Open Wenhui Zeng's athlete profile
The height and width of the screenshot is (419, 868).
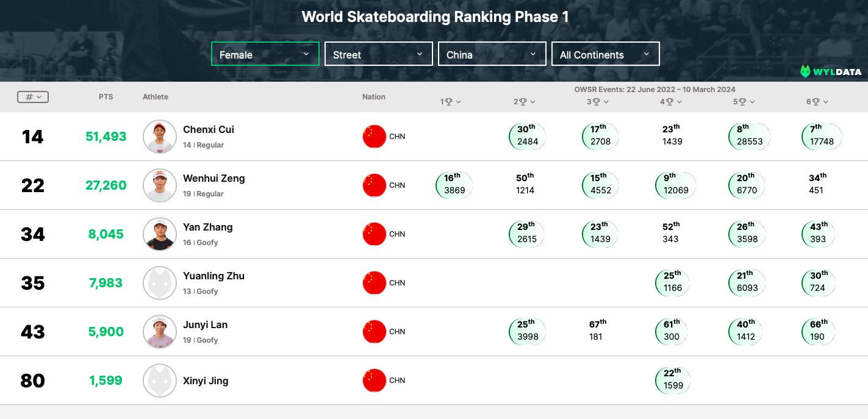point(213,178)
